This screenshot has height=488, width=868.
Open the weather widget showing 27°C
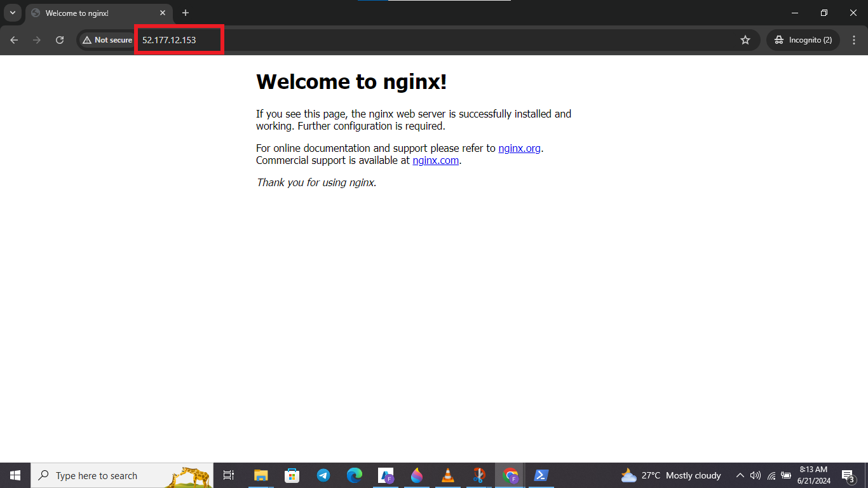pyautogui.click(x=671, y=475)
